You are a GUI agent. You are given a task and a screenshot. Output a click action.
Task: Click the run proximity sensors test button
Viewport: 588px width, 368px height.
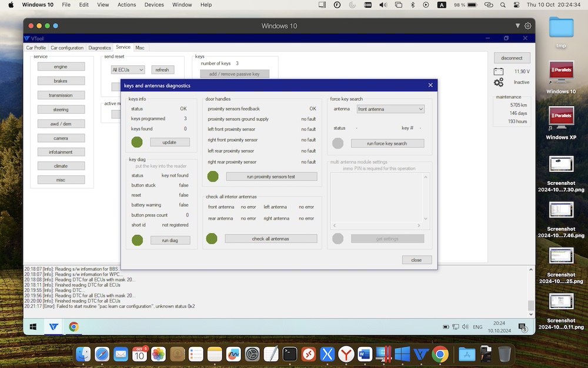[x=270, y=177]
